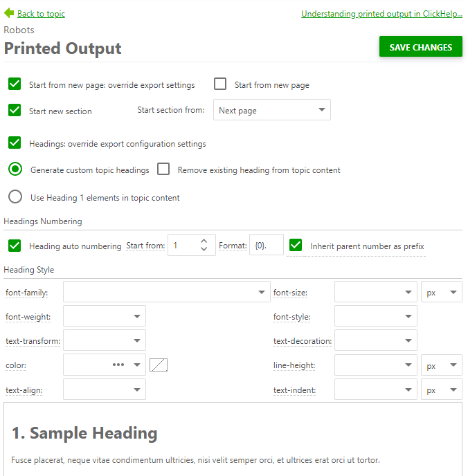The image size is (468, 476).
Task: Open the font-family dropdown
Action: (167, 292)
